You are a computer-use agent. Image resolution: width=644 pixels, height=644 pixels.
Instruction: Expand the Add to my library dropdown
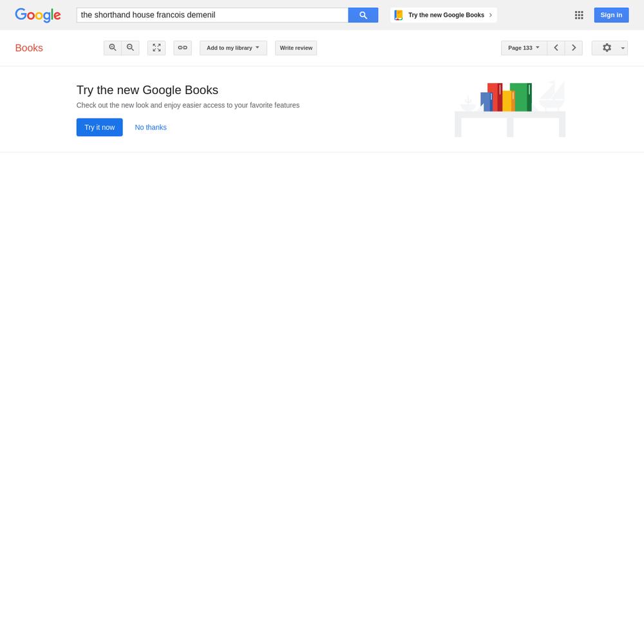(233, 48)
